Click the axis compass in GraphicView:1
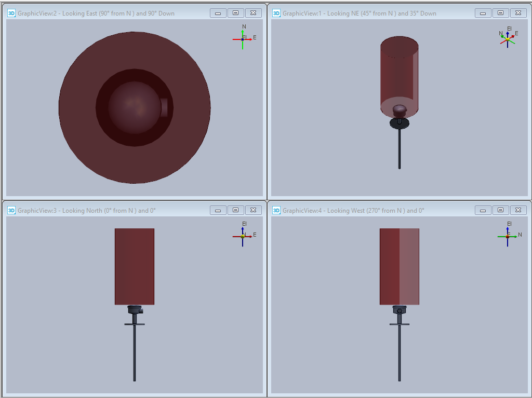Screen dimensions: 532x398 508,37
